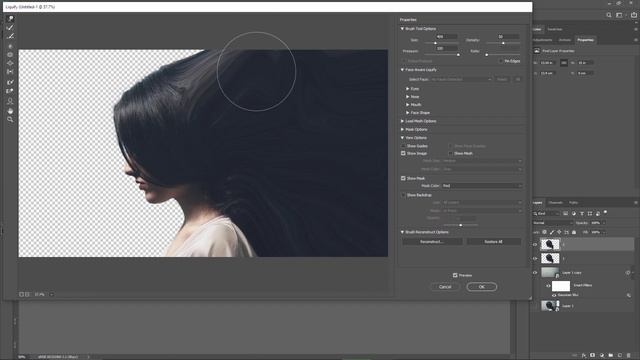Click the Restore All button
Viewport: 640px width, 360px height.
pyautogui.click(x=493, y=242)
